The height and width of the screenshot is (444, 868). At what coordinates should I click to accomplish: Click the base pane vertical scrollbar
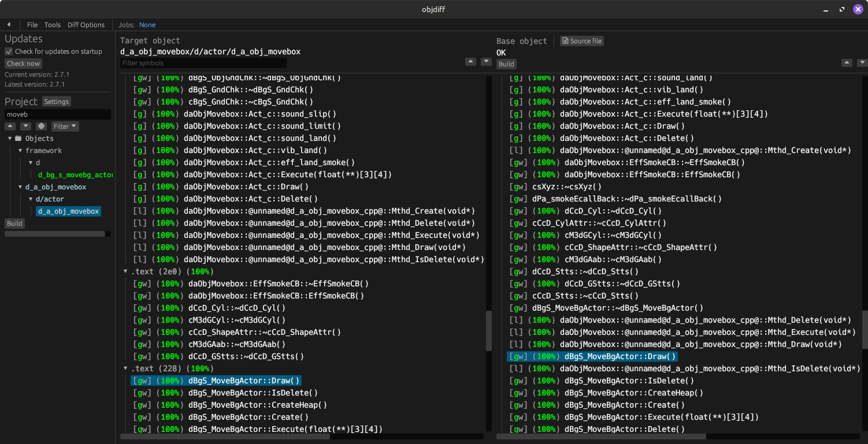click(x=865, y=330)
